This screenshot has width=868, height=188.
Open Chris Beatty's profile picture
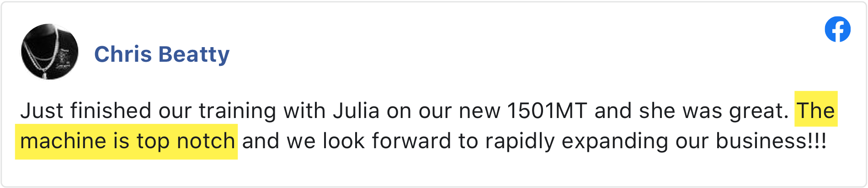coord(50,52)
